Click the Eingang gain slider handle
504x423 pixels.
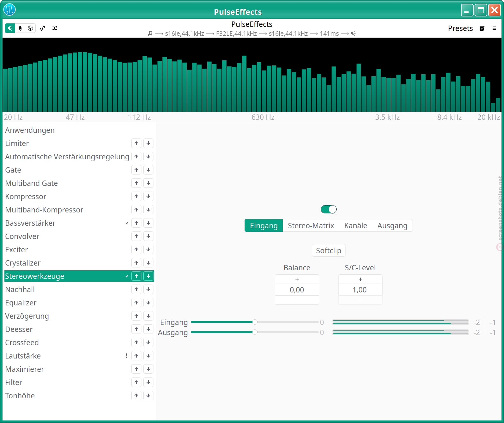(255, 322)
